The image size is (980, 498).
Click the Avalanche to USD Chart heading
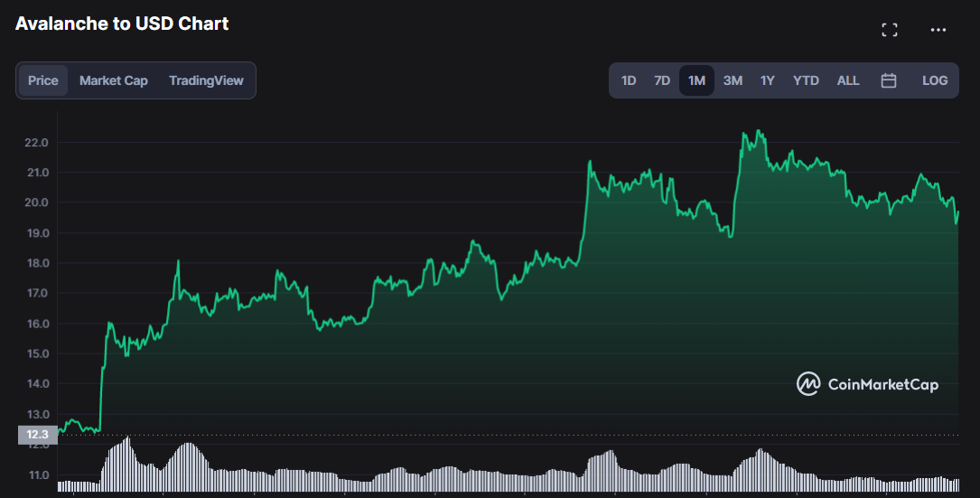coord(122,23)
